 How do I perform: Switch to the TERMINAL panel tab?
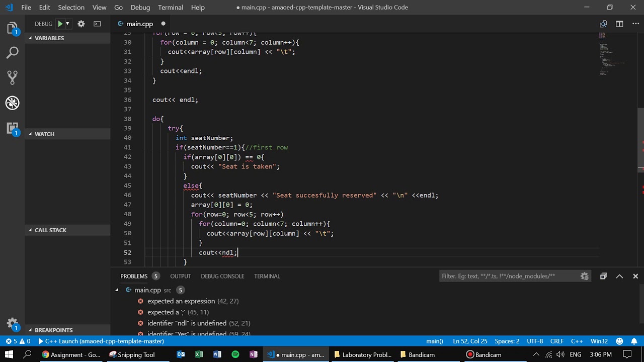point(267,276)
